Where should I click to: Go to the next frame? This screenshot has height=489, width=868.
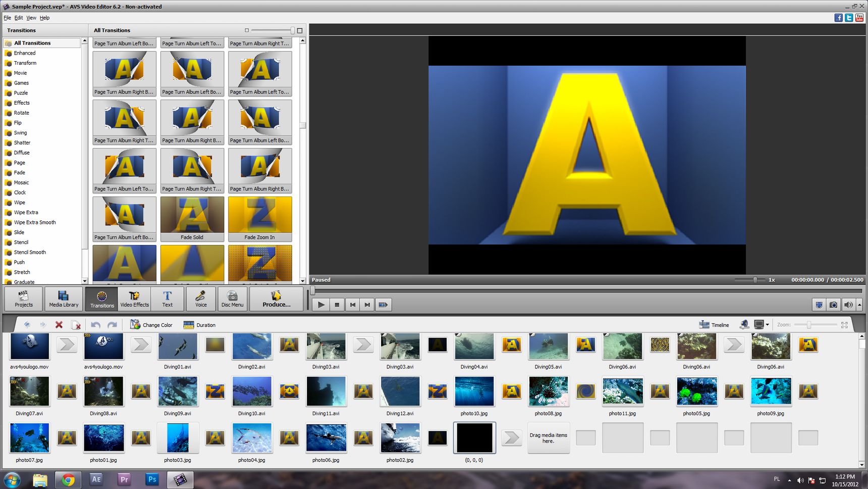tap(367, 305)
